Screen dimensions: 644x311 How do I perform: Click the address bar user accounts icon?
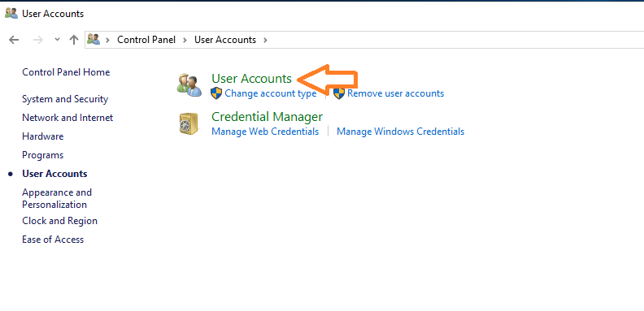point(94,40)
